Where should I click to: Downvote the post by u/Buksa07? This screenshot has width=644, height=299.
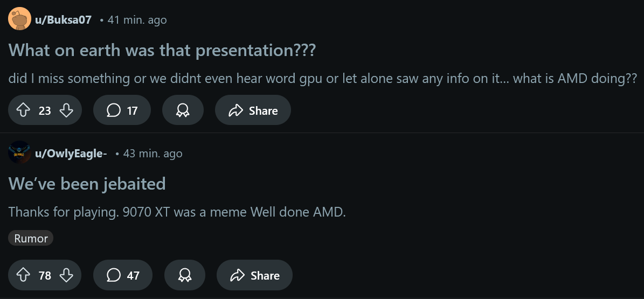[x=66, y=110]
